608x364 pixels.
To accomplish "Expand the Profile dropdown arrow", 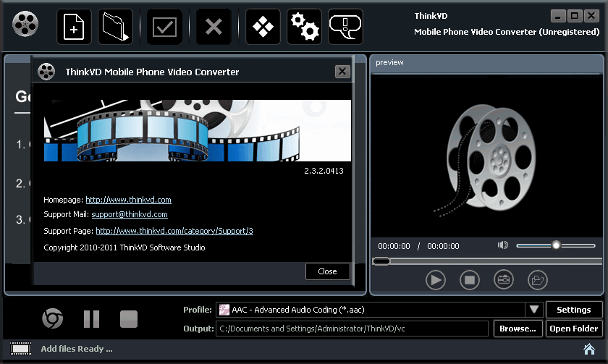I will [534, 310].
